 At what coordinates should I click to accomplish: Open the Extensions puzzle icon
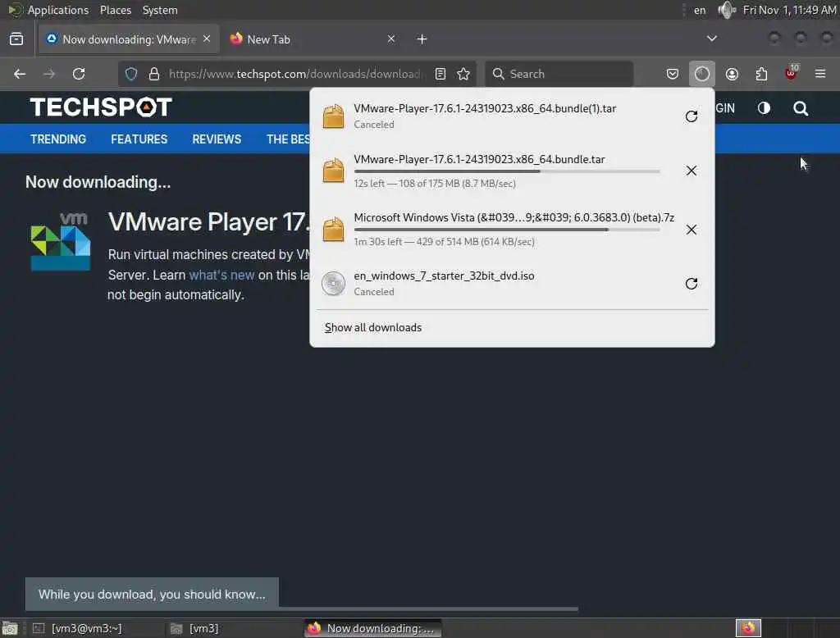[x=761, y=74]
